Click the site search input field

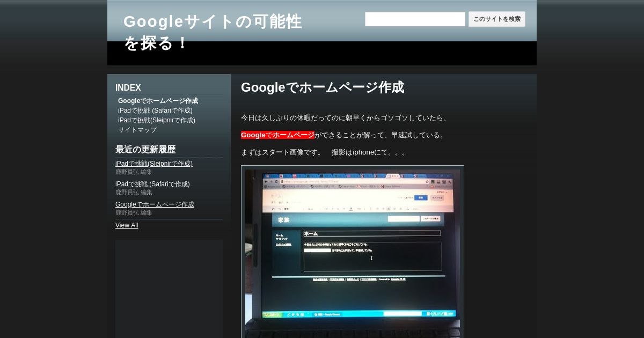click(x=415, y=19)
